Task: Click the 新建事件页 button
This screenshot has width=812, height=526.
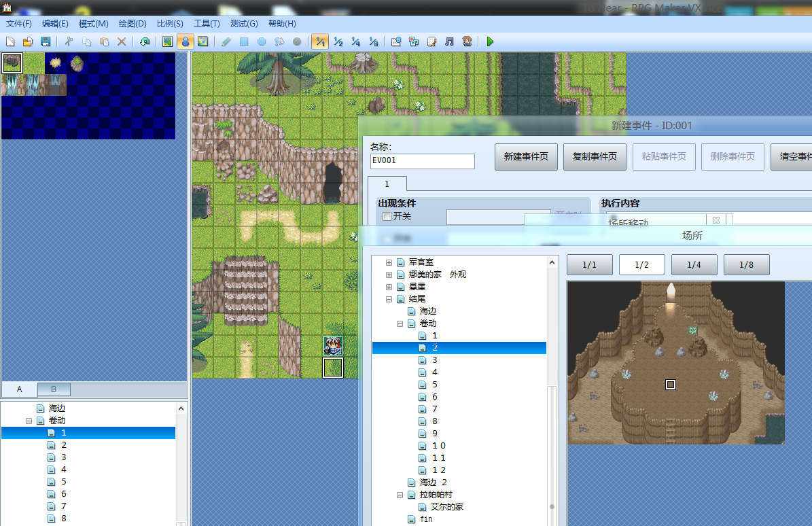Action: [x=526, y=157]
